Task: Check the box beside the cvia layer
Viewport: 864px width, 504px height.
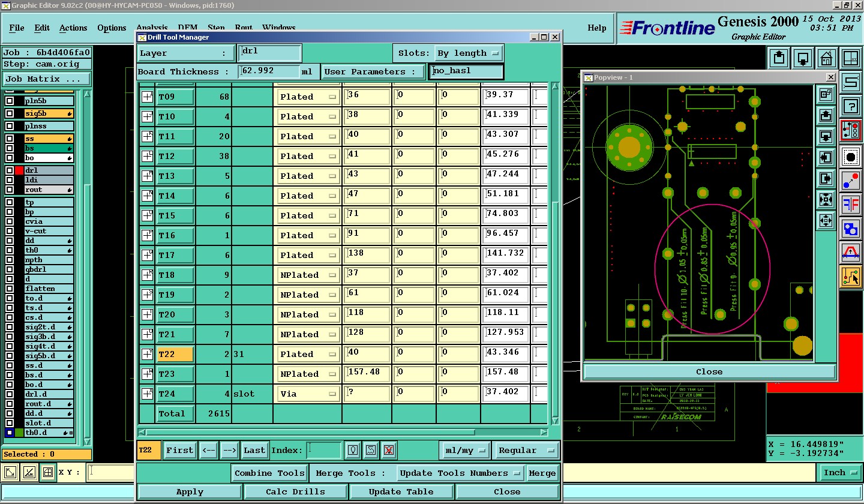Action: (x=10, y=221)
